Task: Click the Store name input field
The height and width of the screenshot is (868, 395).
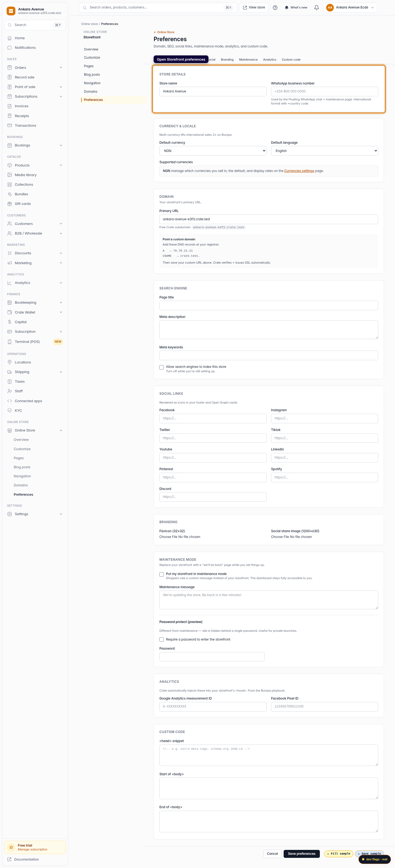Action: [x=213, y=92]
